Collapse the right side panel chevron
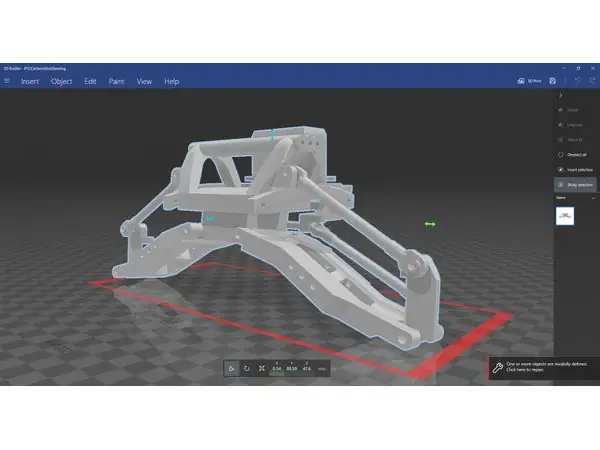This screenshot has width=600, height=450. click(561, 95)
